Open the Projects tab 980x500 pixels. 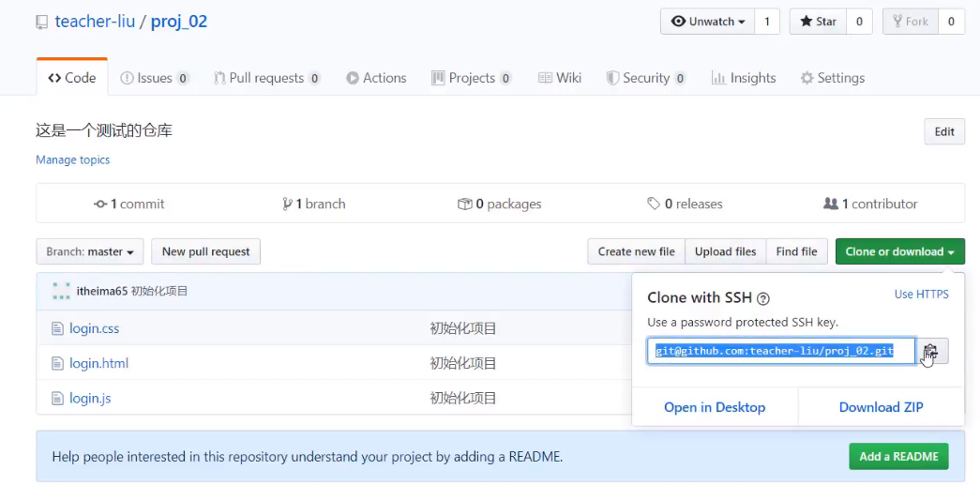472,78
